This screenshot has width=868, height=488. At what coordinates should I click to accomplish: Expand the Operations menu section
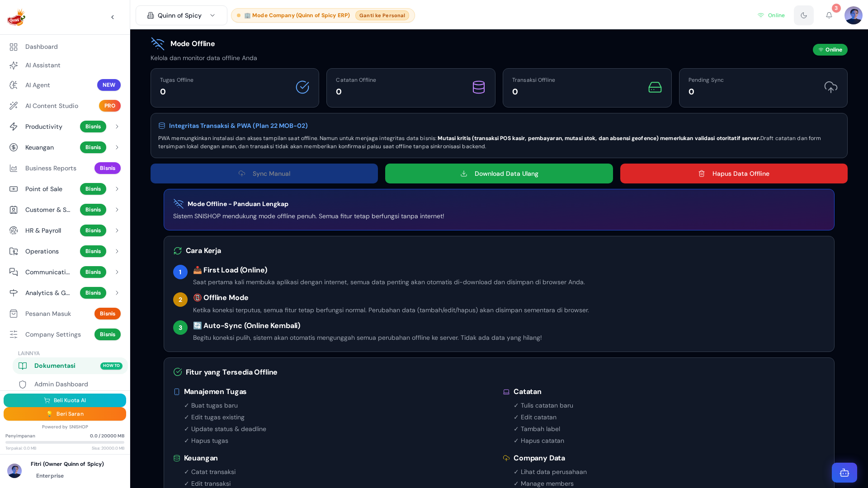point(65,251)
